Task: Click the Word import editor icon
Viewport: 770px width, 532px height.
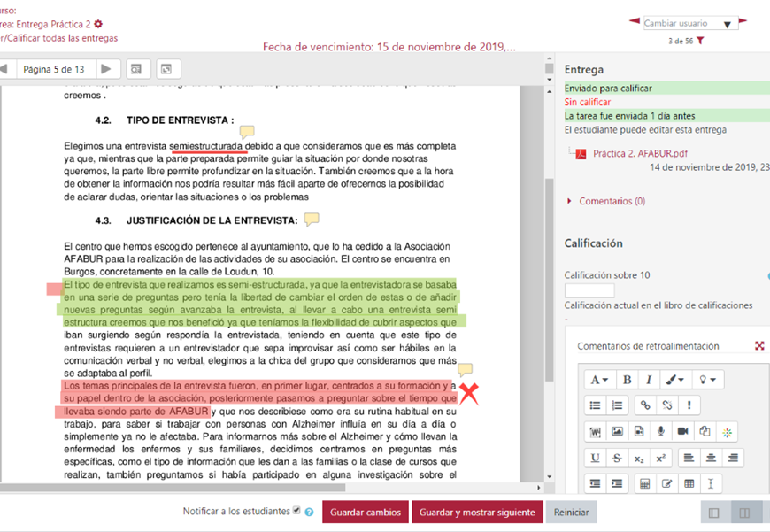Action: pos(595,432)
